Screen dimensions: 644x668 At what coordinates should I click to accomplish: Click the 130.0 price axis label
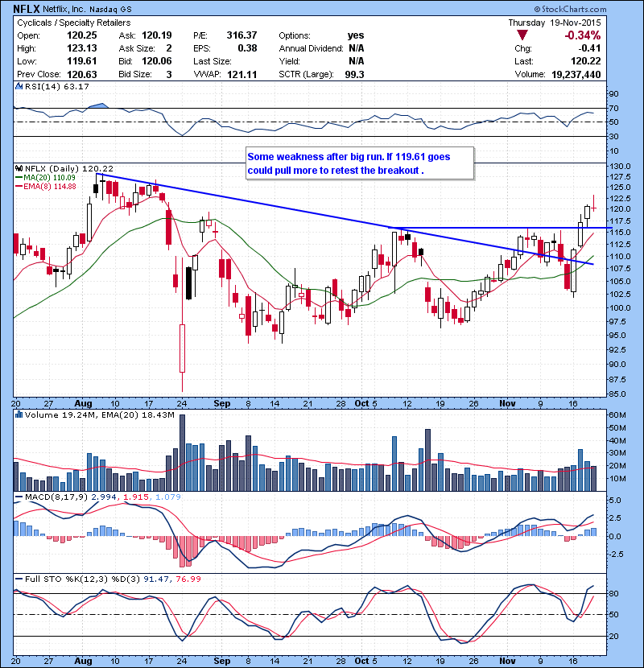coord(620,166)
